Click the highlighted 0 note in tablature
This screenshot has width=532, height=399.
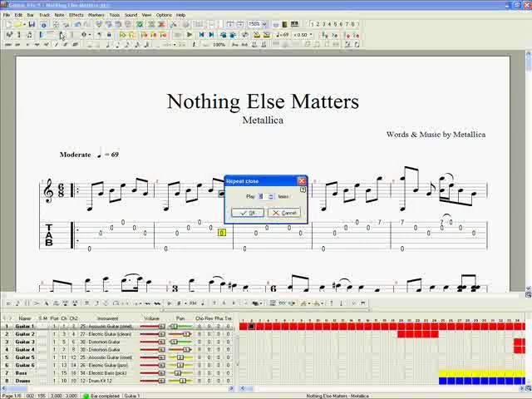pos(222,233)
